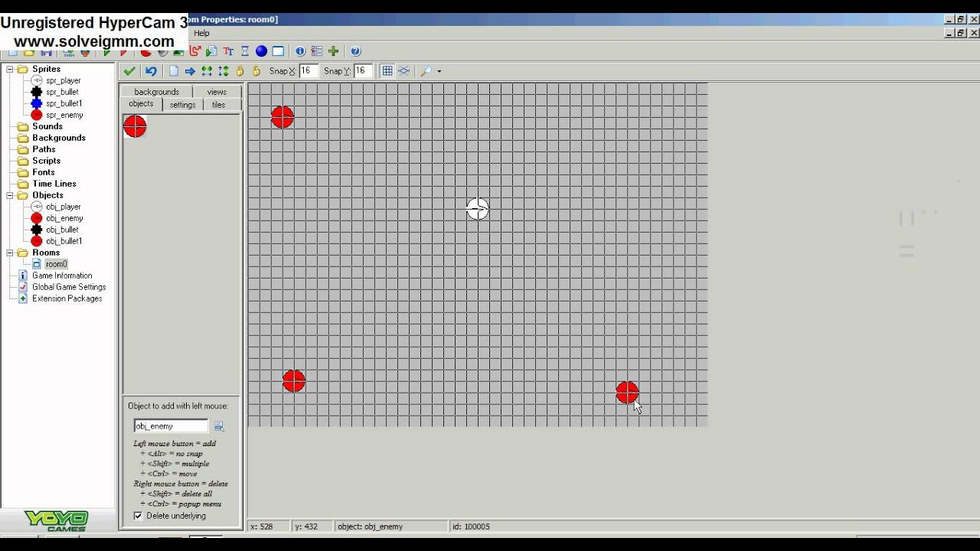Collapse the Sprites folder in the tree

click(11, 69)
